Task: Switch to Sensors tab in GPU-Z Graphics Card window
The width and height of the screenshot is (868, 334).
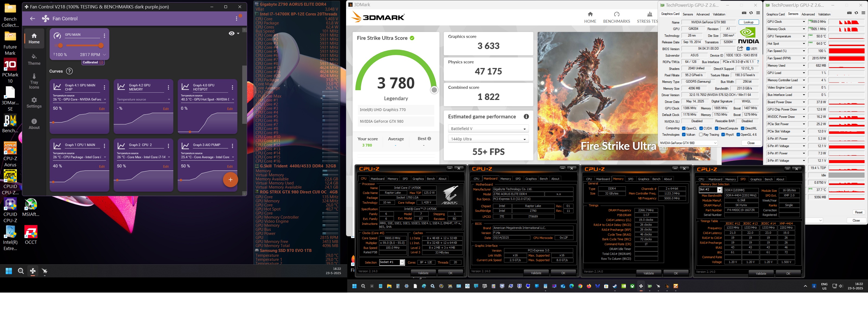Action: click(688, 14)
